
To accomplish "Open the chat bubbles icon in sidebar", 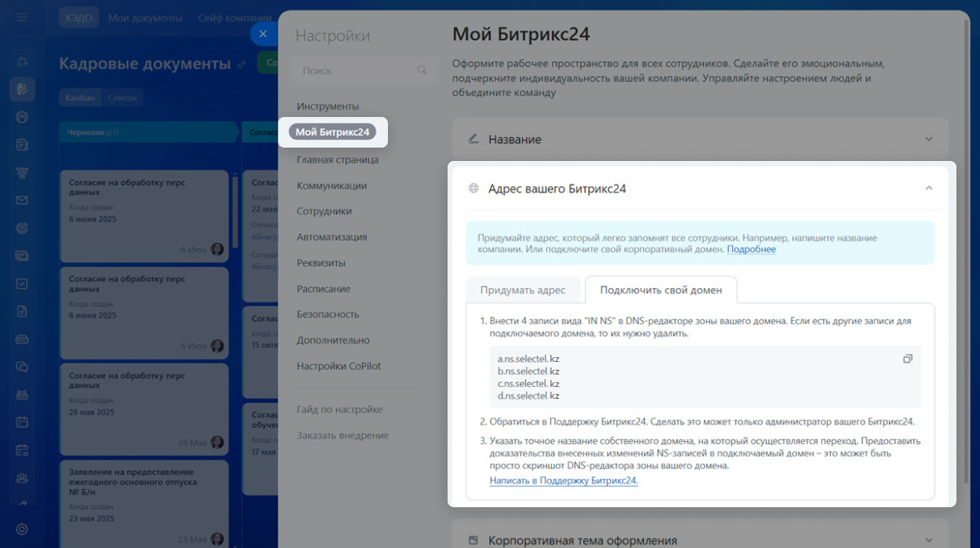I will (22, 367).
